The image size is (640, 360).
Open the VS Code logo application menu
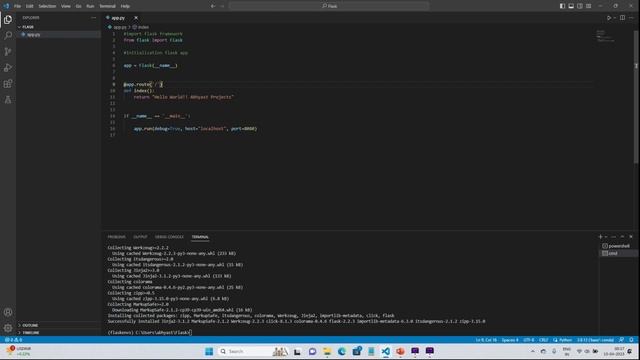click(x=6, y=6)
